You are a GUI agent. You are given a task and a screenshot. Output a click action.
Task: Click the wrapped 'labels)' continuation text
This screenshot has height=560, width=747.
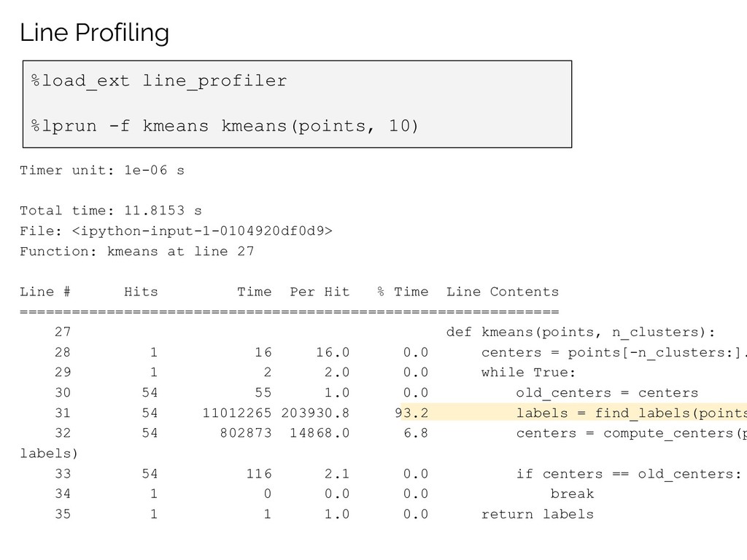pos(49,454)
